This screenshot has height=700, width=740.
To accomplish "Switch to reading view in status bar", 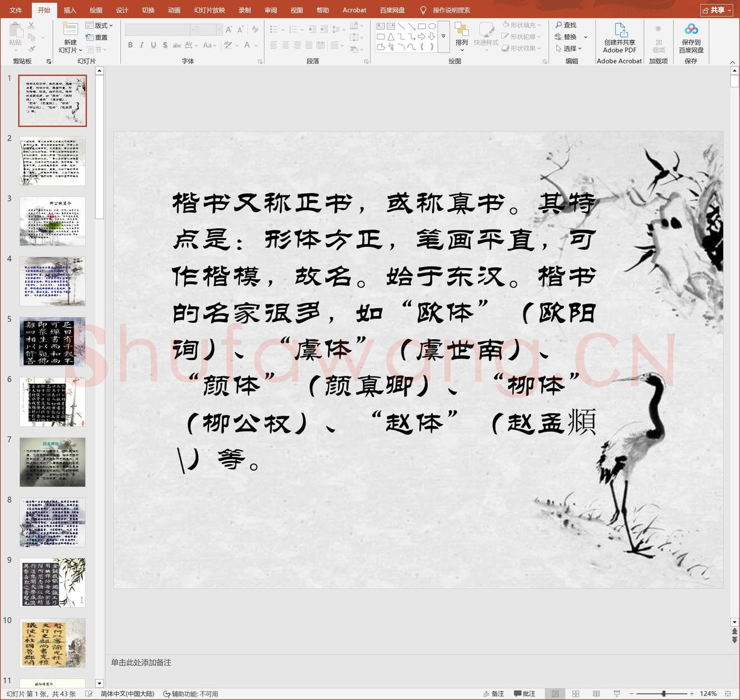I will [x=596, y=694].
